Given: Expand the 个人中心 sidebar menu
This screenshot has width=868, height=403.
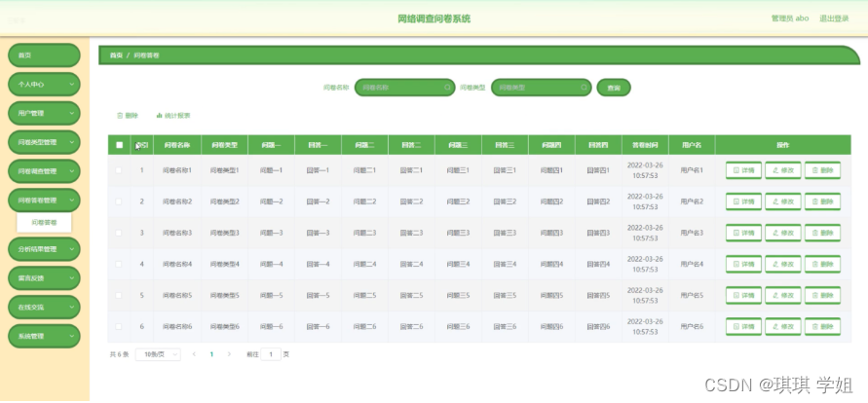Looking at the screenshot, I should [x=44, y=85].
